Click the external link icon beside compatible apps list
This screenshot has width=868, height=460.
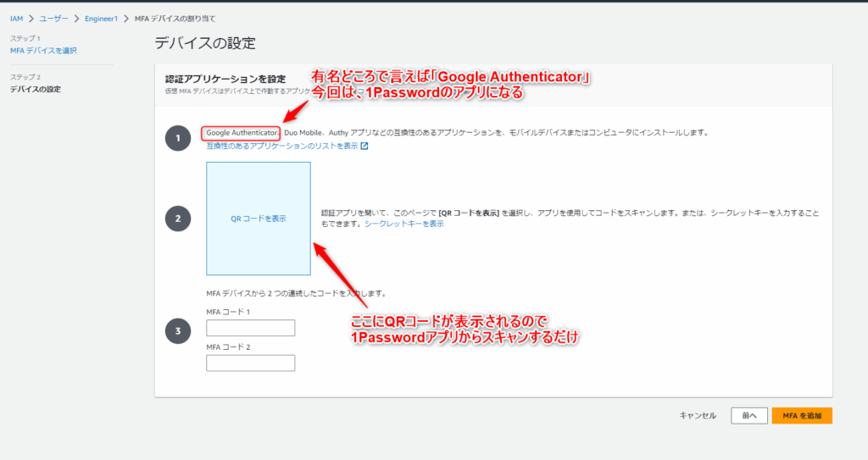pos(364,147)
